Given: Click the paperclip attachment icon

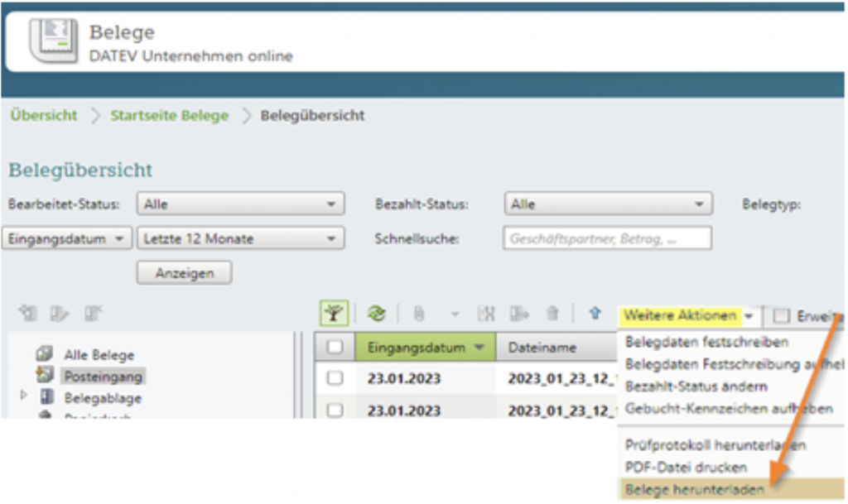Looking at the screenshot, I should pos(419,314).
